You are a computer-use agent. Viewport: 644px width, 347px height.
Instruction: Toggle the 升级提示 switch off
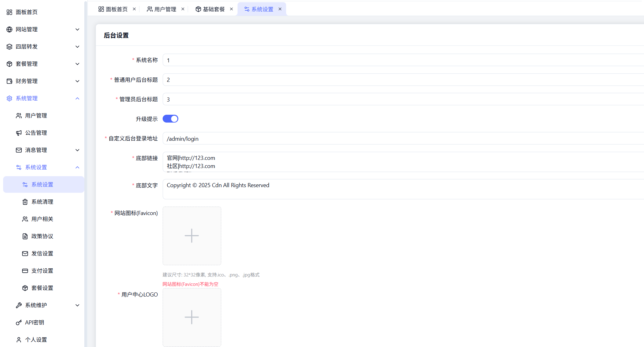coord(170,119)
